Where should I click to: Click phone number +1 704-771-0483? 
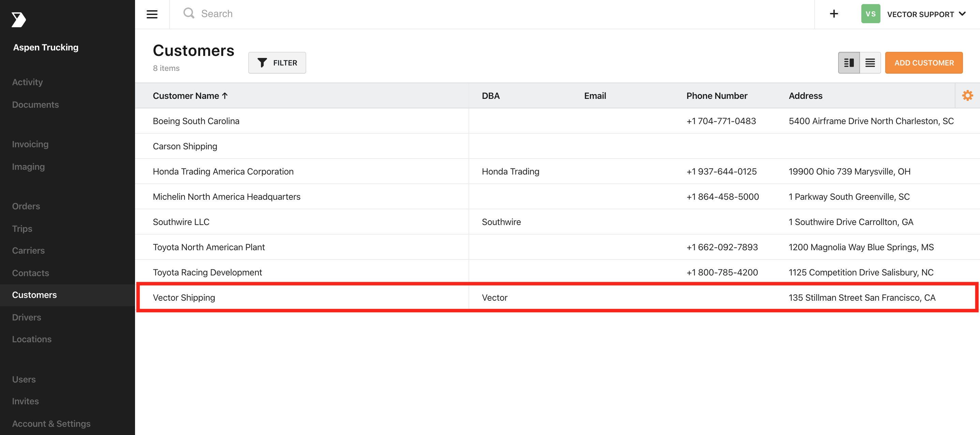pyautogui.click(x=721, y=121)
